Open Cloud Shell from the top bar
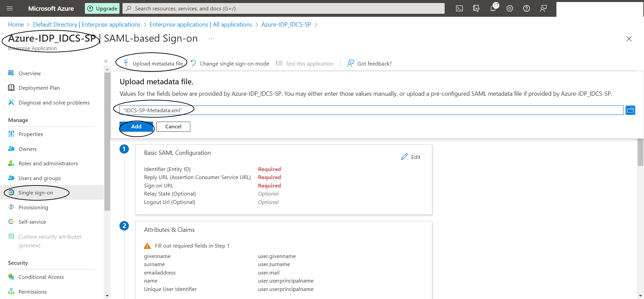 point(459,8)
